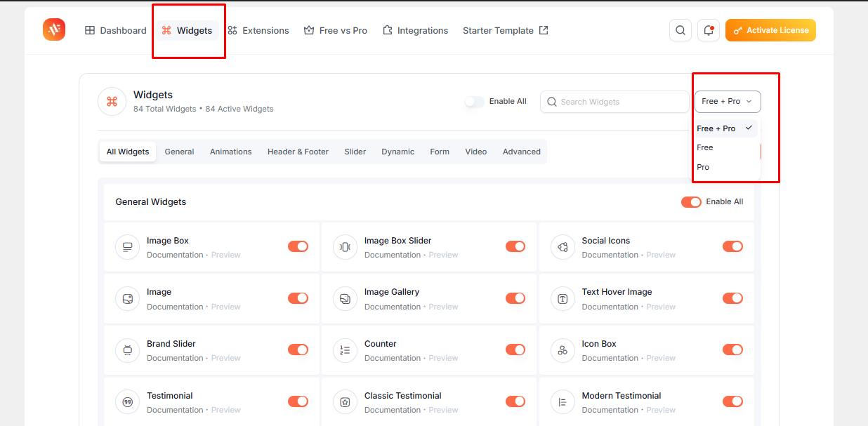Disable the Icon Box toggle
The height and width of the screenshot is (426, 868).
point(732,350)
